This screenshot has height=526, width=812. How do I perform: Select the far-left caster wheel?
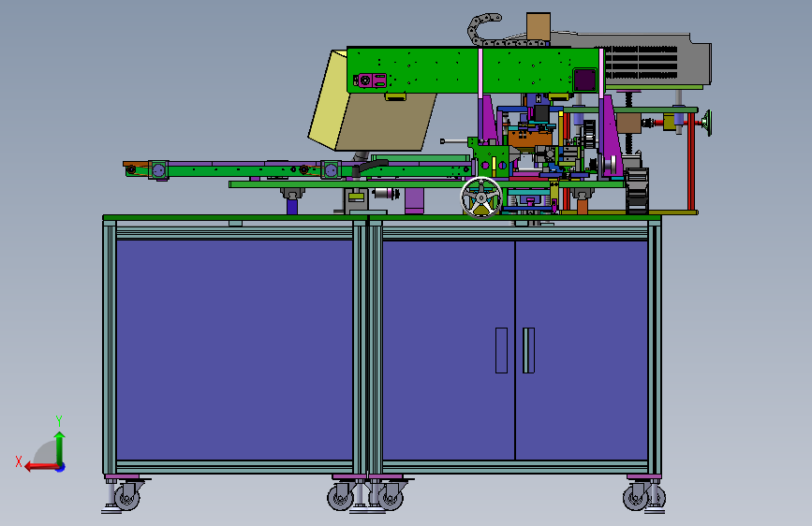tap(126, 498)
